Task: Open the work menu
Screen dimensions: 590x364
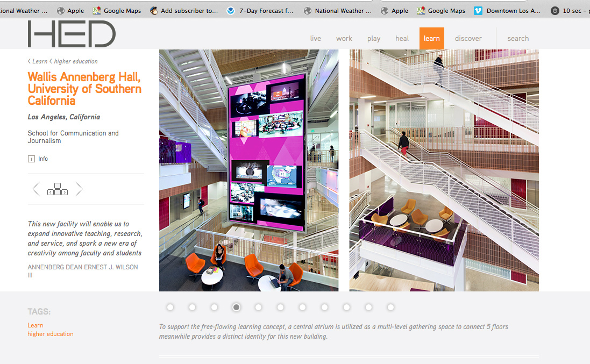Action: tap(344, 38)
